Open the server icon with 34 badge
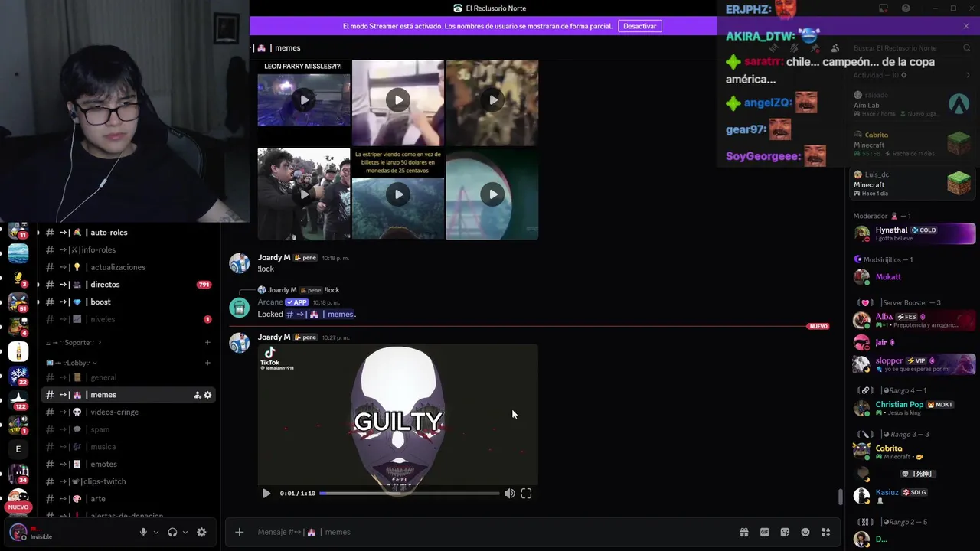This screenshot has width=980, height=551. coord(18,474)
